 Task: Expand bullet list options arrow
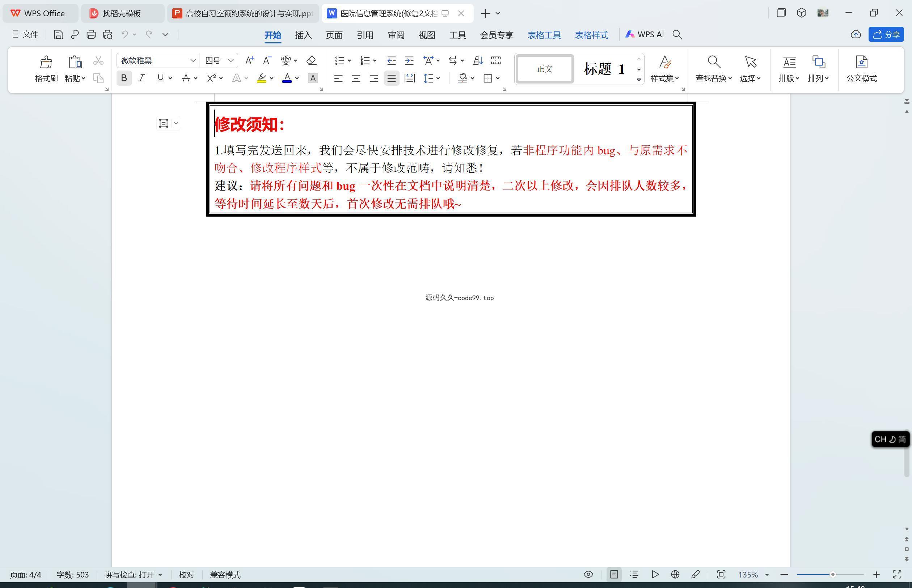(x=349, y=61)
